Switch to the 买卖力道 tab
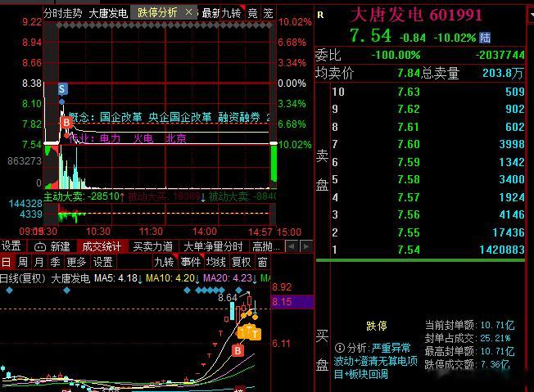 pyautogui.click(x=152, y=246)
